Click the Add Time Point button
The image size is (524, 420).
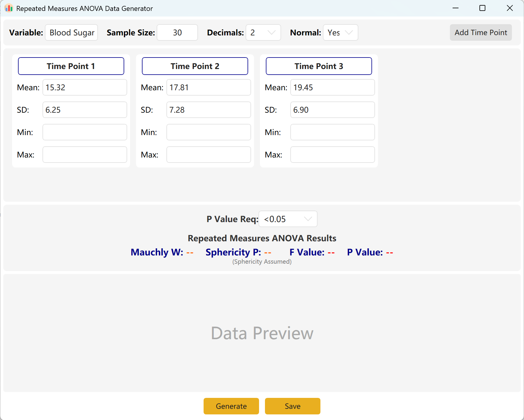(x=481, y=32)
